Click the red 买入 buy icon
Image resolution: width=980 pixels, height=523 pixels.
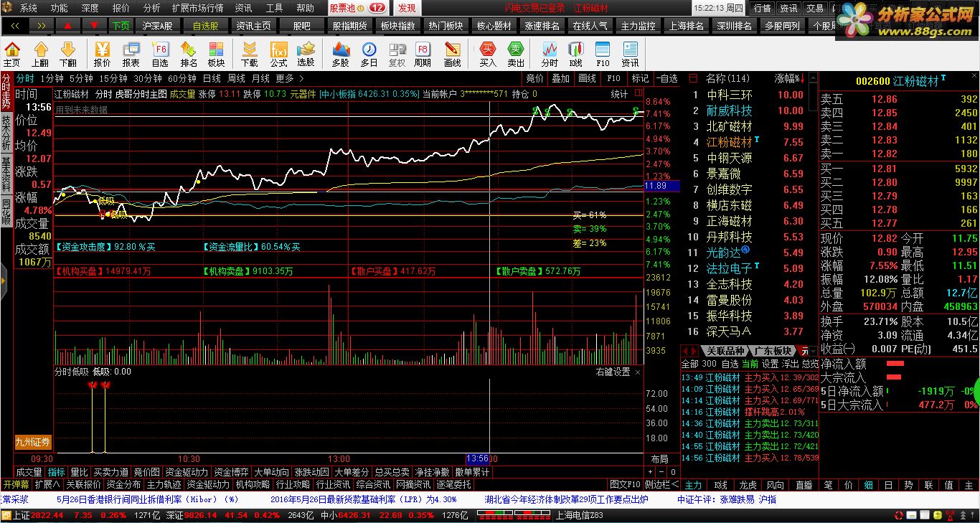coord(488,54)
